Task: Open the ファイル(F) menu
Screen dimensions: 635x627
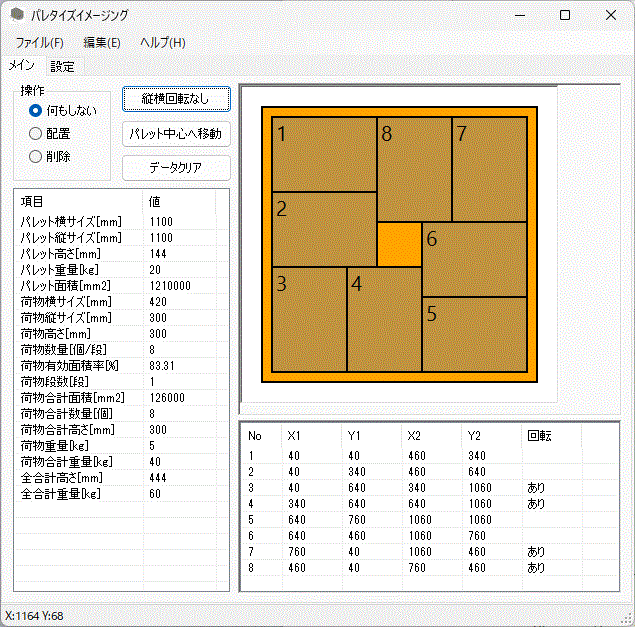Action: tap(39, 43)
